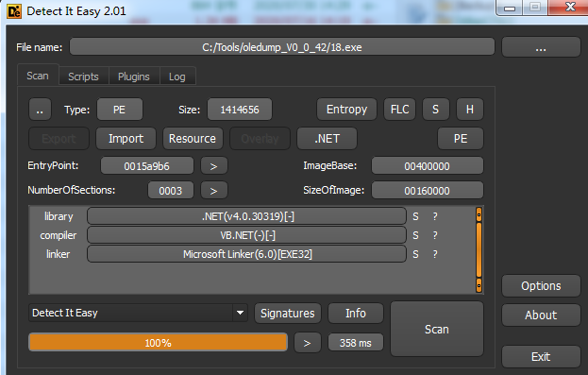Open the About dialog

click(x=541, y=315)
